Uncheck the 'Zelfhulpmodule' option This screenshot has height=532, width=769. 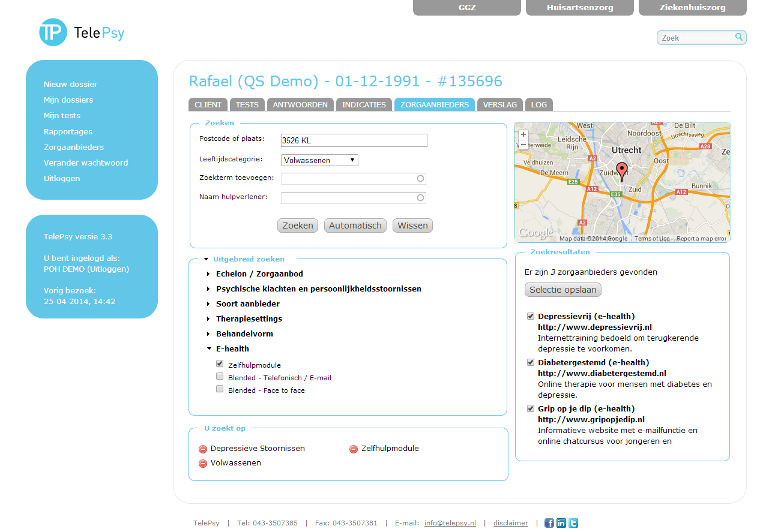coord(220,363)
